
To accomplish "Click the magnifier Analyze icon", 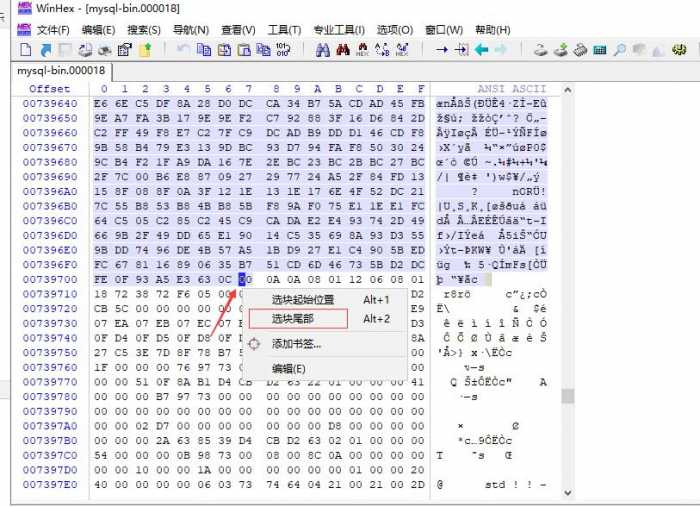I will [619, 50].
